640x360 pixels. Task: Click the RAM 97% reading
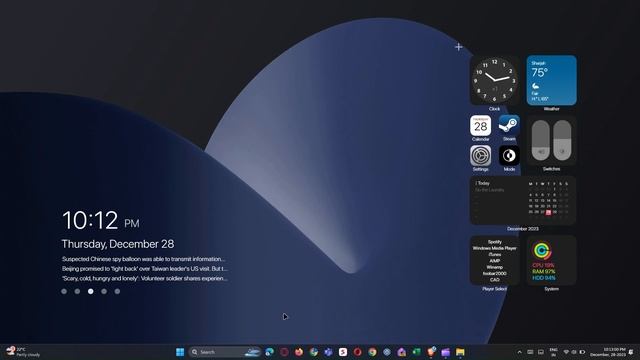544,271
